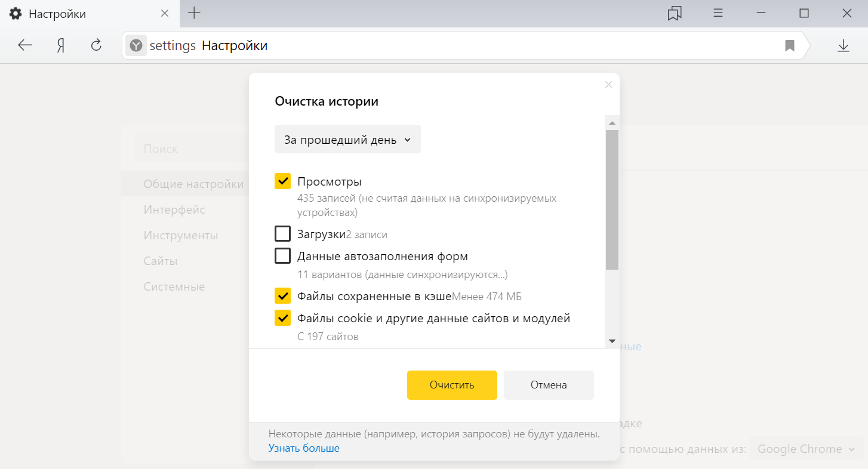Check Данные автозаполнения форм
The height and width of the screenshot is (469, 868).
point(282,256)
